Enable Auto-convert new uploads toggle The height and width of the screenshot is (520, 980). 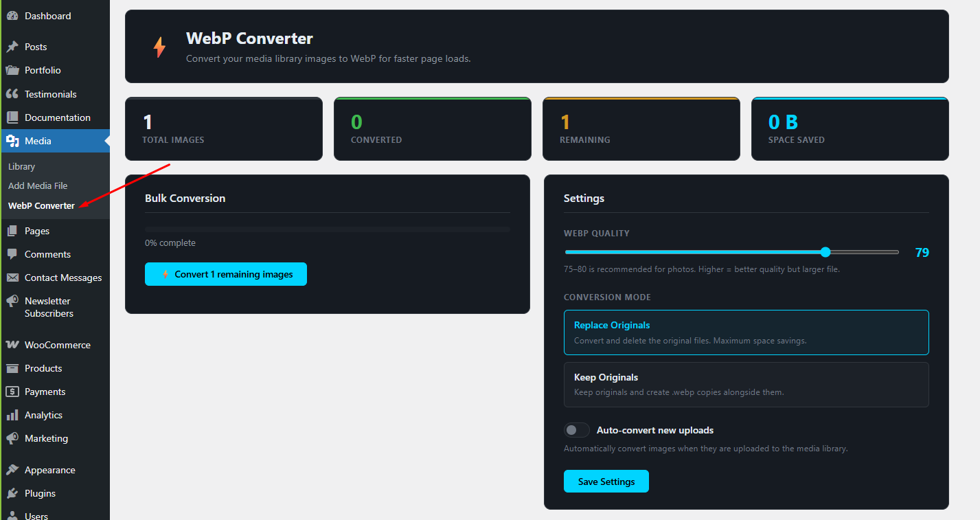tap(576, 430)
